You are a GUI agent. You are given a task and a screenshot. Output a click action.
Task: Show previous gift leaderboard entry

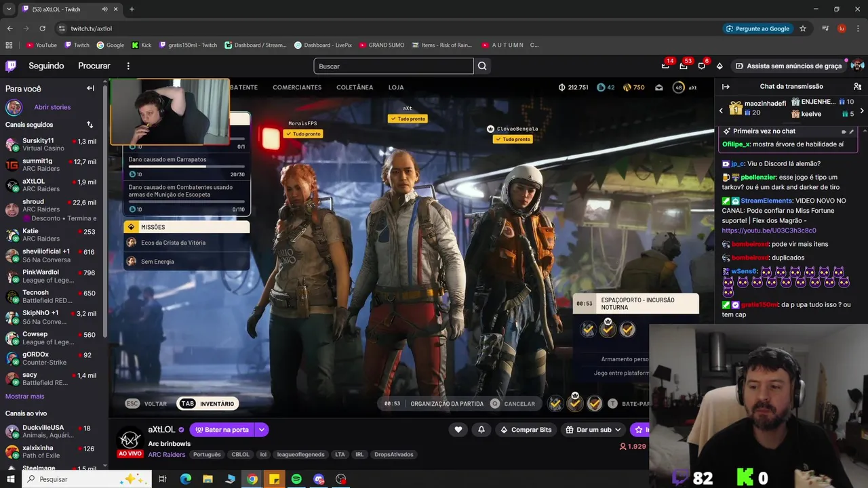pos(721,110)
